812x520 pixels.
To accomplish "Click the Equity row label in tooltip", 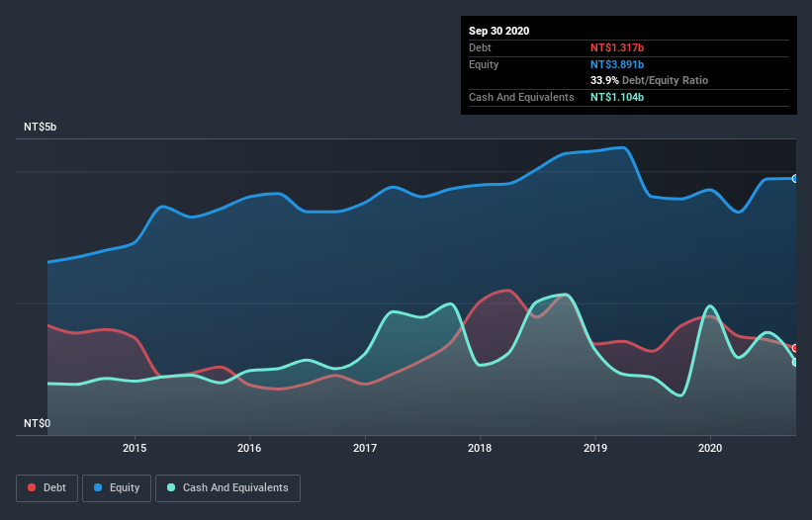I will click(484, 64).
